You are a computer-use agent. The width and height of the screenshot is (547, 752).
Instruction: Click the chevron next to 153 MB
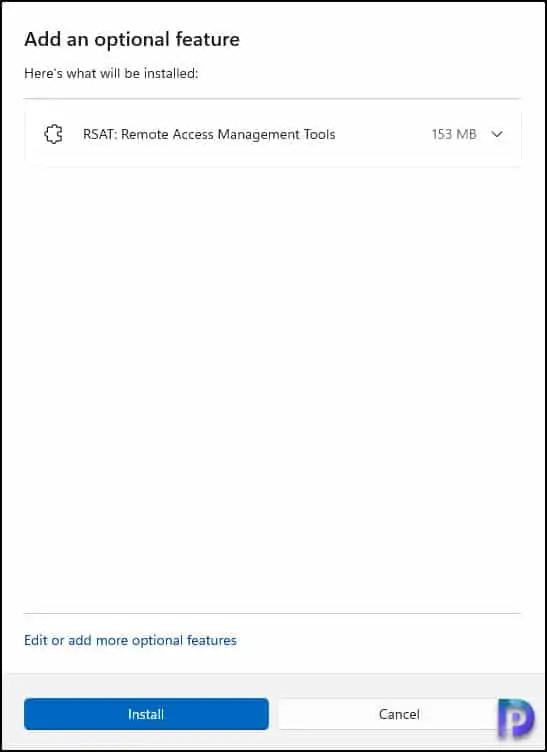(x=497, y=134)
